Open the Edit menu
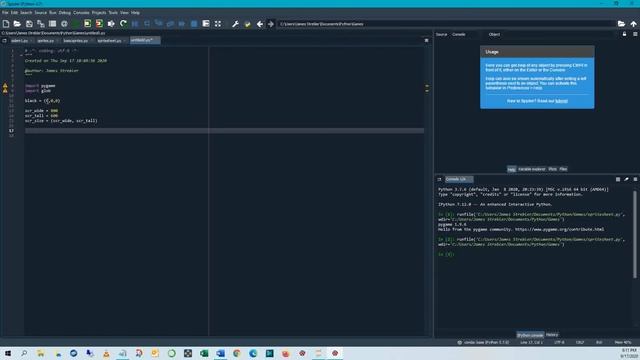 [x=14, y=13]
